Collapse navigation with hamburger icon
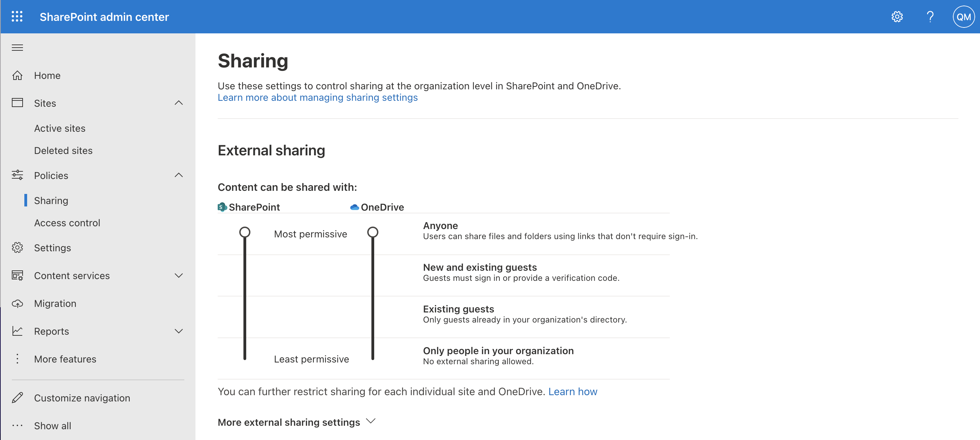 (17, 48)
